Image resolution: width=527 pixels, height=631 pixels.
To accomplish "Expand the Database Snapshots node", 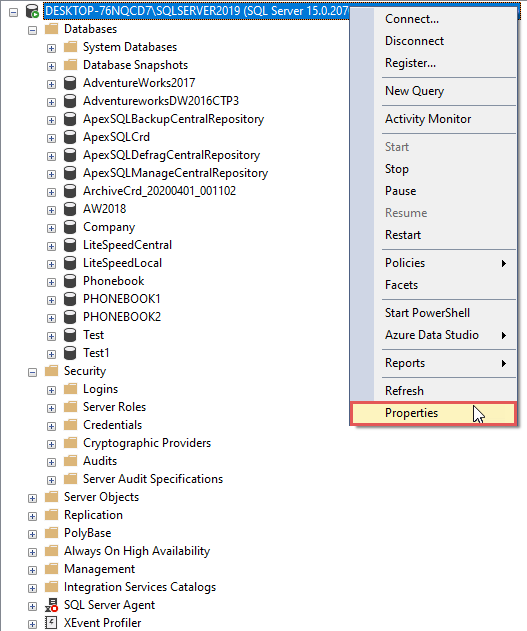I will (x=51, y=66).
